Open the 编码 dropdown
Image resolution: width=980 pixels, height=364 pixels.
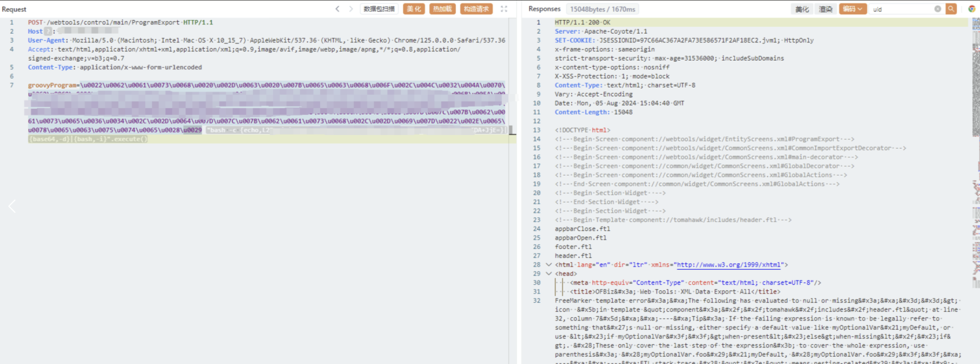(853, 9)
